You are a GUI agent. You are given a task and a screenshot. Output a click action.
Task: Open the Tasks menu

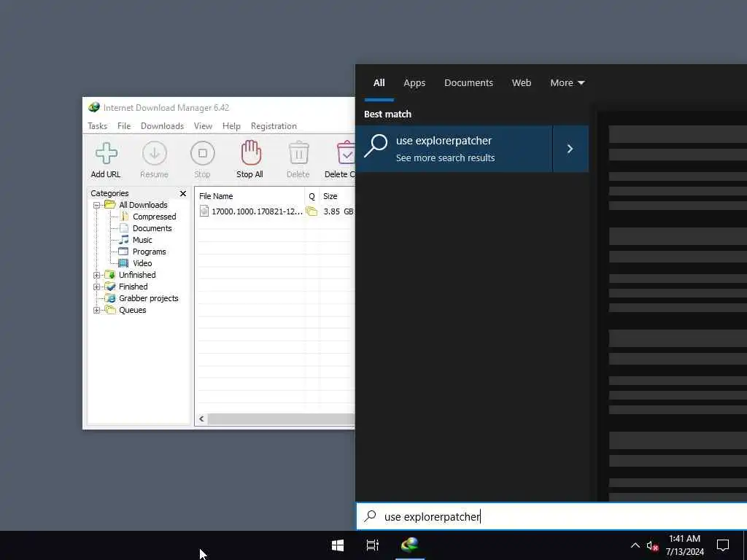[x=97, y=126]
